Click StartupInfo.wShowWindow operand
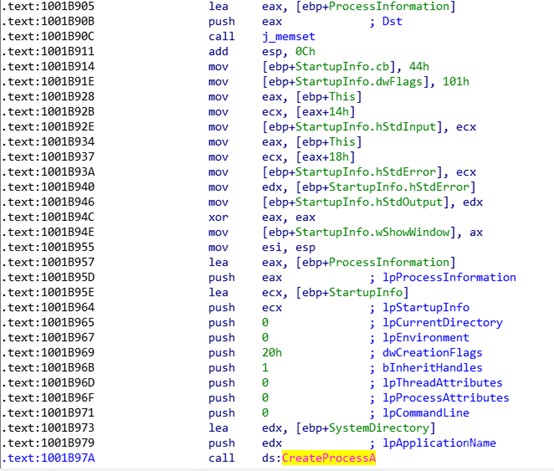Image resolution: width=554 pixels, height=471 pixels. pos(372,232)
